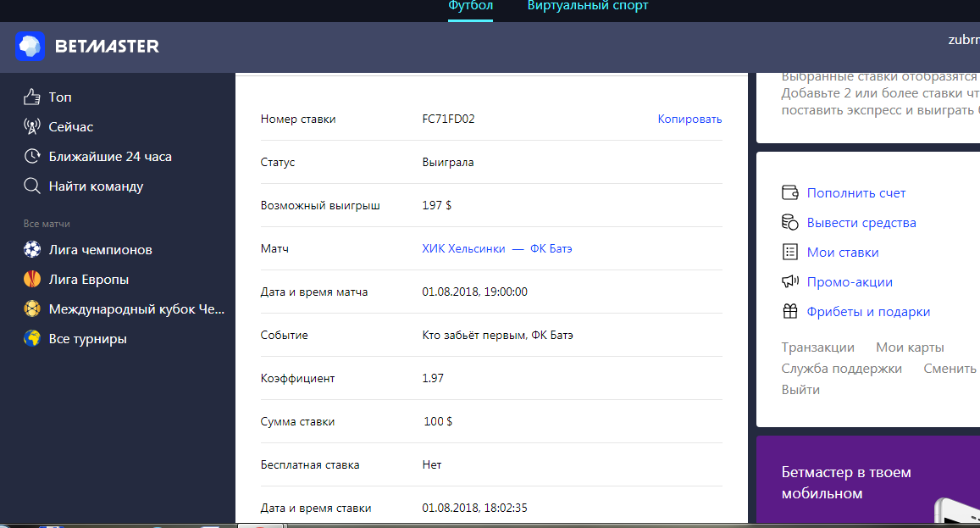Viewport: 980px width, 528px height.
Task: Click the possible winnings value 197 $
Action: coord(436,205)
